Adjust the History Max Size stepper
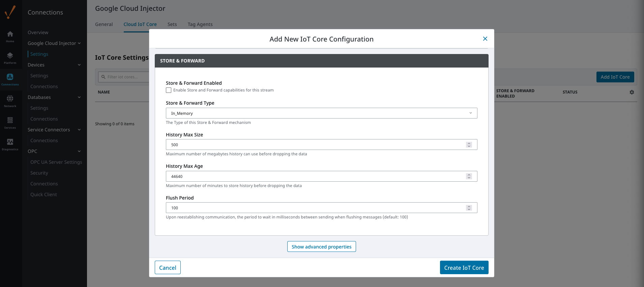Screen dimensions: 644x287 pyautogui.click(x=469, y=145)
